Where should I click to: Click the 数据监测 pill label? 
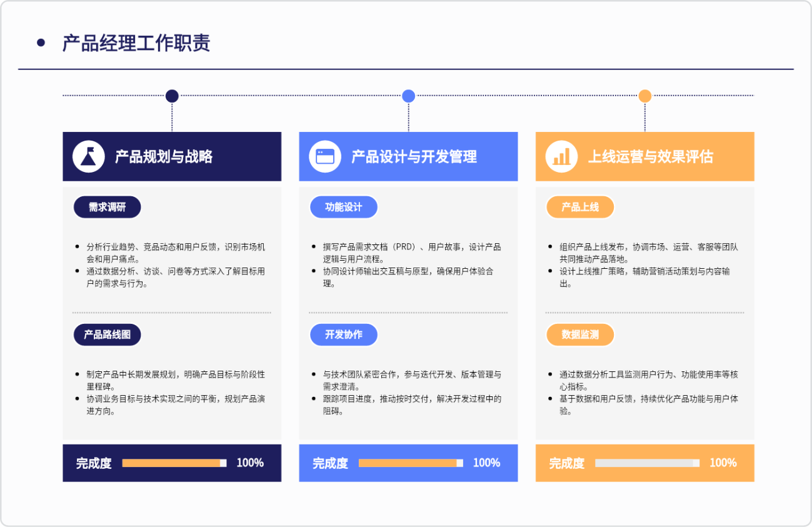point(580,334)
